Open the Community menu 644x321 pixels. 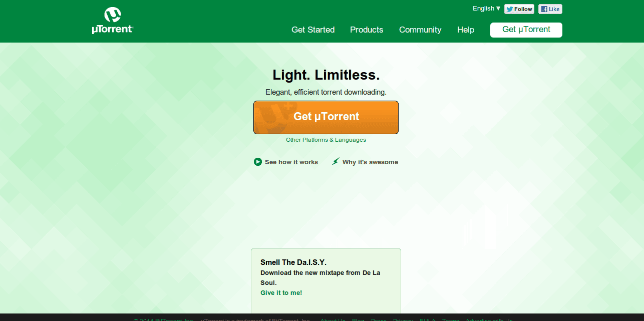420,30
